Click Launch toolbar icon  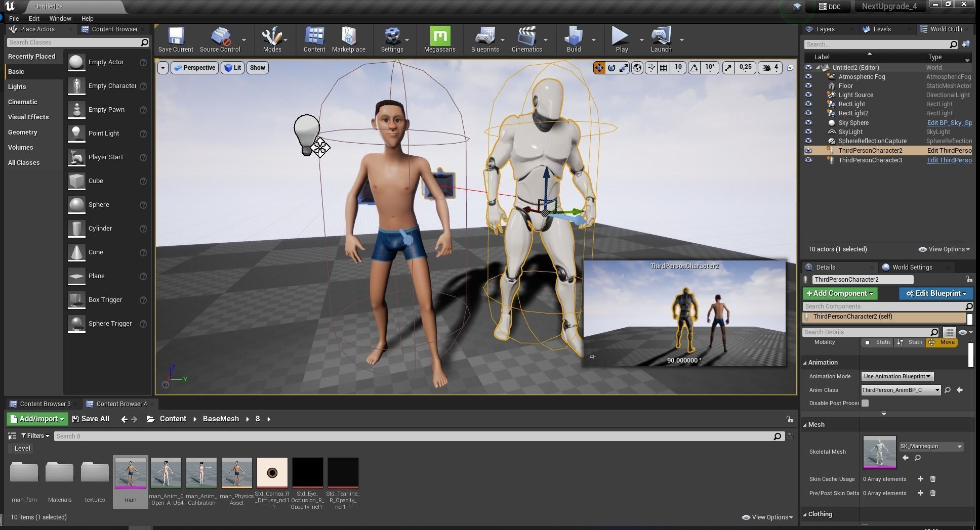(661, 39)
